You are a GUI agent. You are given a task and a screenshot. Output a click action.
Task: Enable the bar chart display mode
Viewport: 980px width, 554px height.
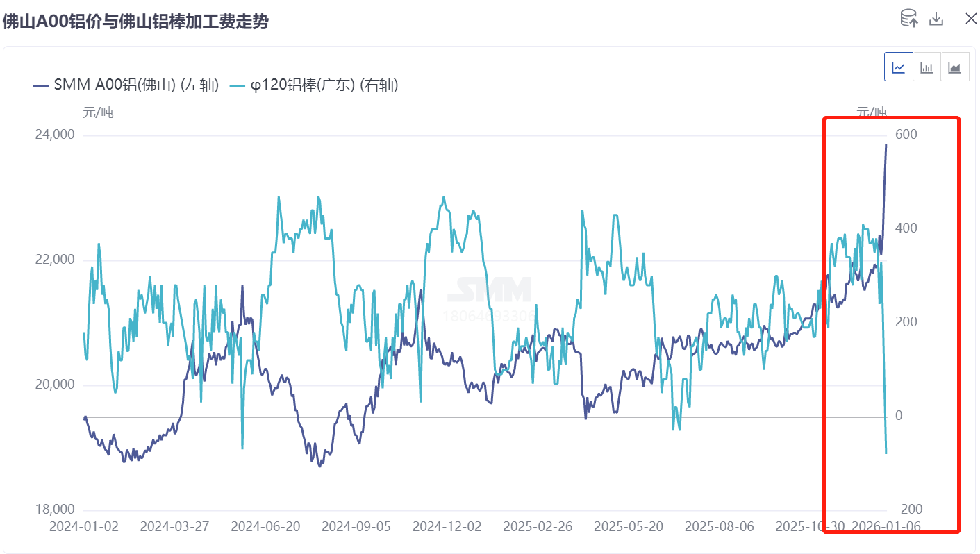(x=927, y=67)
